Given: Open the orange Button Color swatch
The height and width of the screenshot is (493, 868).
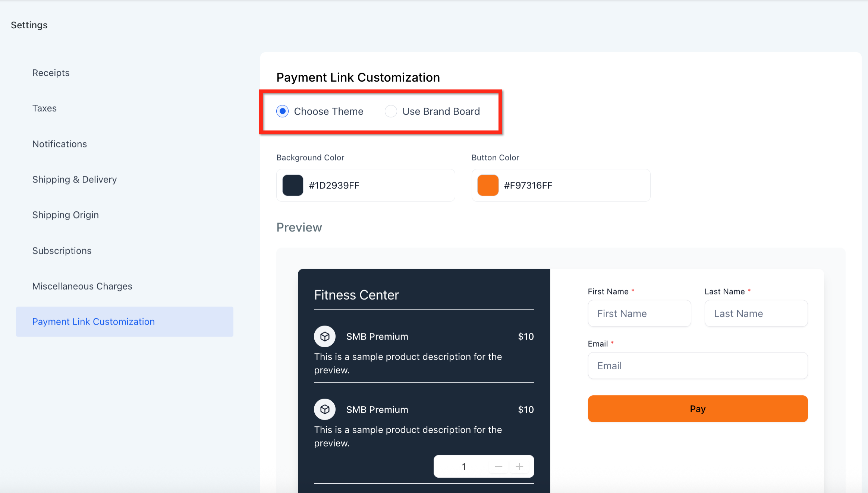Looking at the screenshot, I should click(488, 185).
